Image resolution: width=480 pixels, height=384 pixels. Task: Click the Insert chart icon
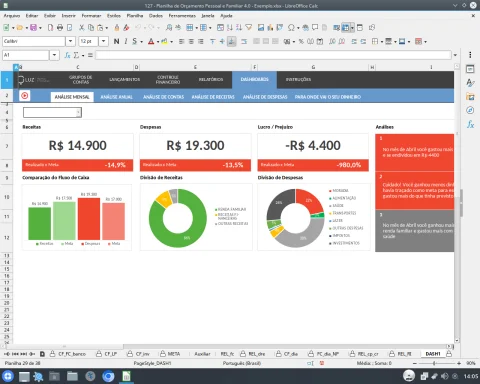270,28
